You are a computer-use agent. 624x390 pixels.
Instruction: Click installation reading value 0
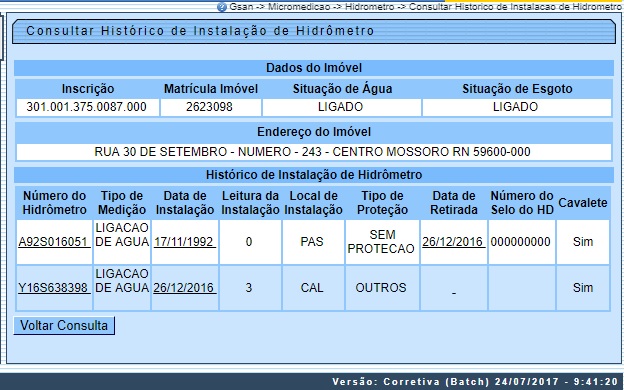click(249, 242)
